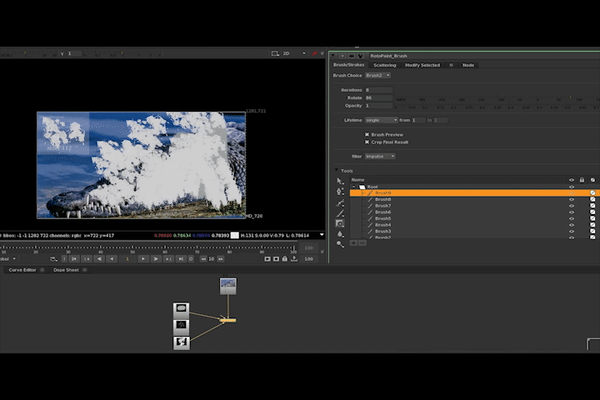
Task: Select the Brush7 stroke in list
Action: pos(382,208)
